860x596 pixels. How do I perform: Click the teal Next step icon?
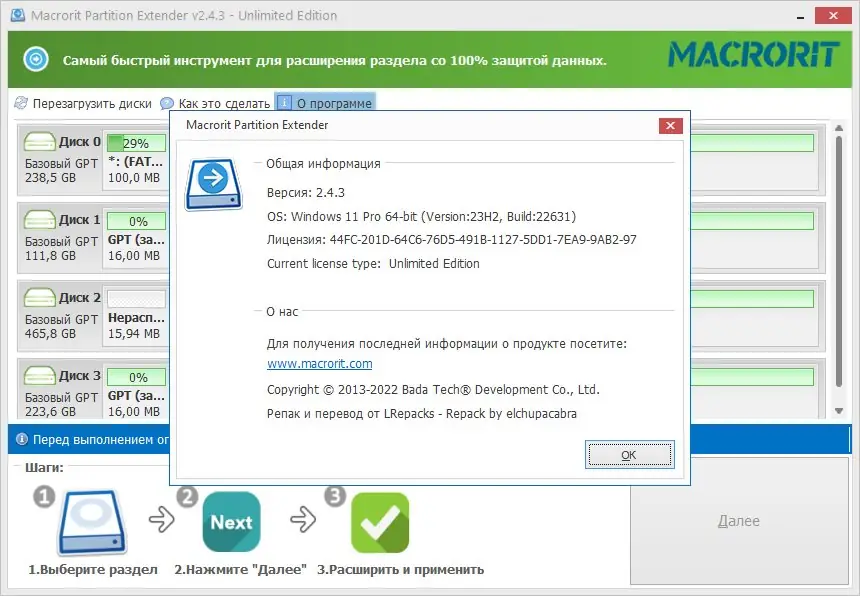[x=231, y=521]
